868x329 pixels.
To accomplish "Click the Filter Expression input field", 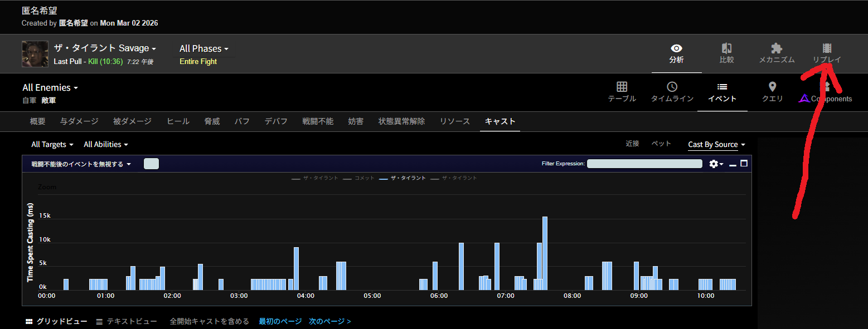I will point(644,164).
